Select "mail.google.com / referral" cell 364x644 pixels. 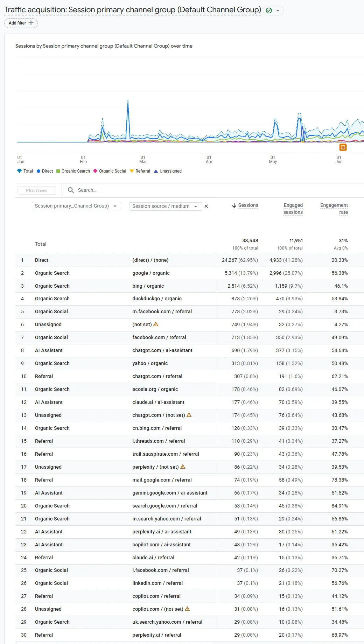(x=162, y=480)
